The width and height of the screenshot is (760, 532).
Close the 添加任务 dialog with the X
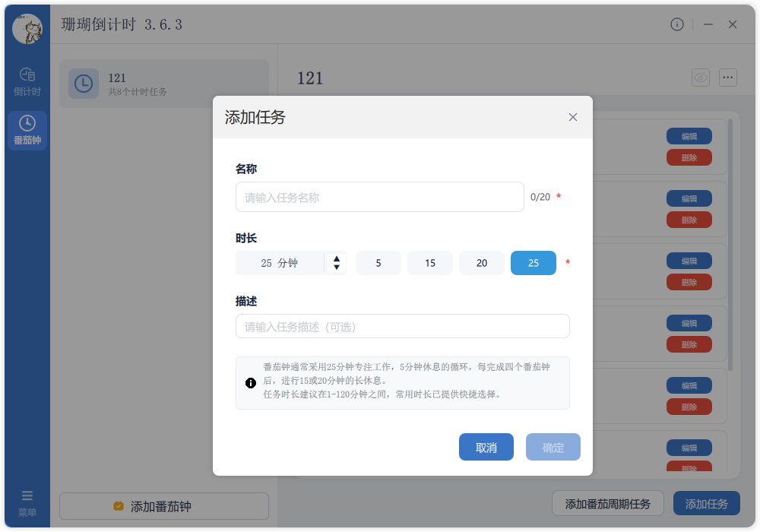(x=573, y=117)
